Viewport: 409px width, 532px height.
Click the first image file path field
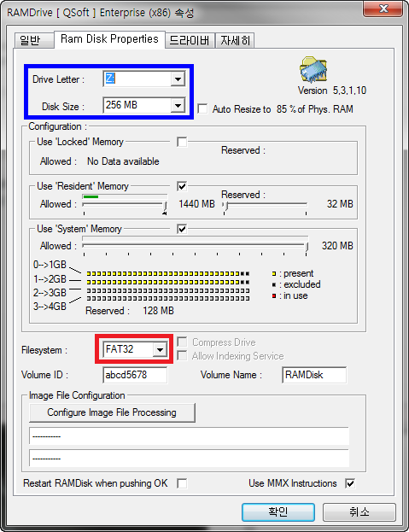coord(190,436)
